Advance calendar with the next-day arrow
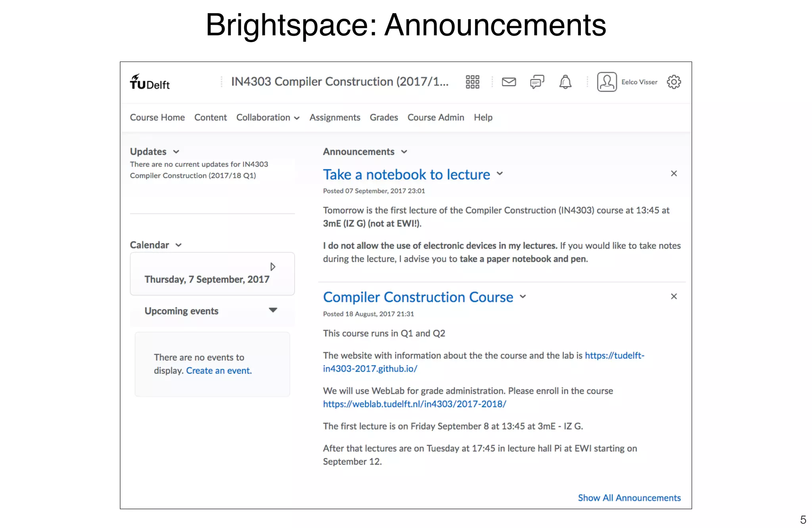This screenshot has width=812, height=528. click(x=273, y=267)
